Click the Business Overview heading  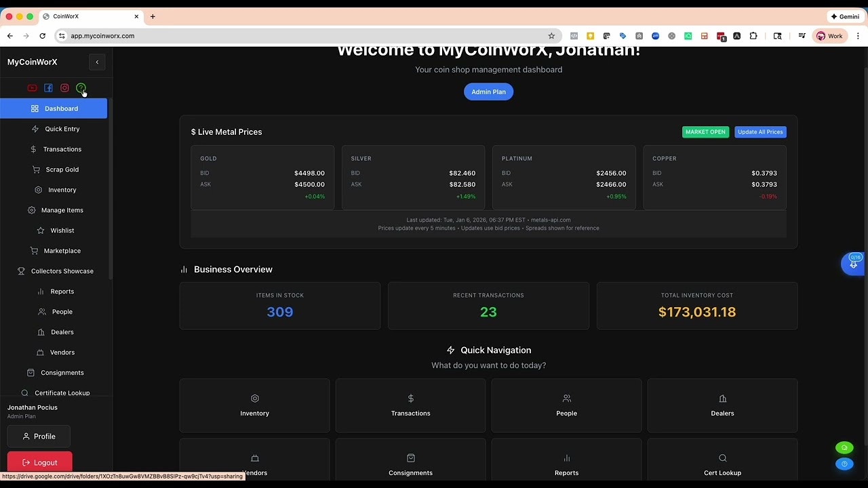coord(233,270)
